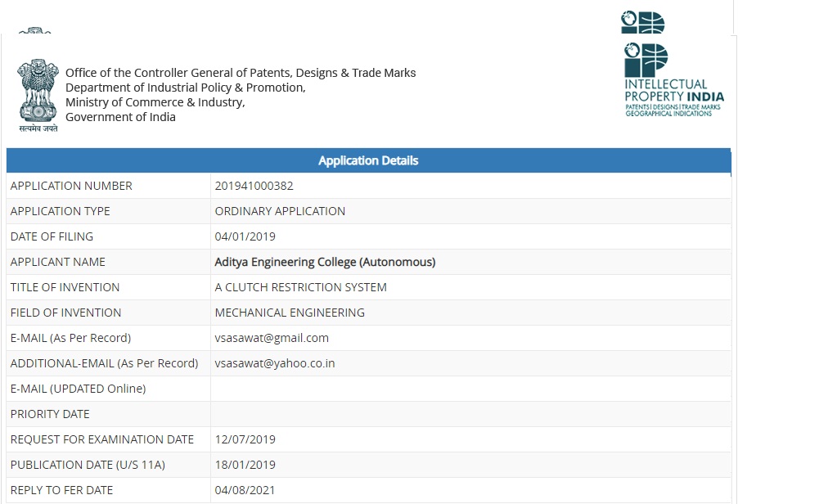
Task: Select the email vsasawat@gmail.com
Action: (272, 338)
